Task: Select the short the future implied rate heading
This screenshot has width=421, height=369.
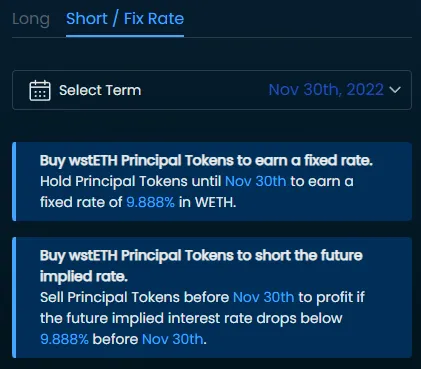Action: click(x=201, y=266)
